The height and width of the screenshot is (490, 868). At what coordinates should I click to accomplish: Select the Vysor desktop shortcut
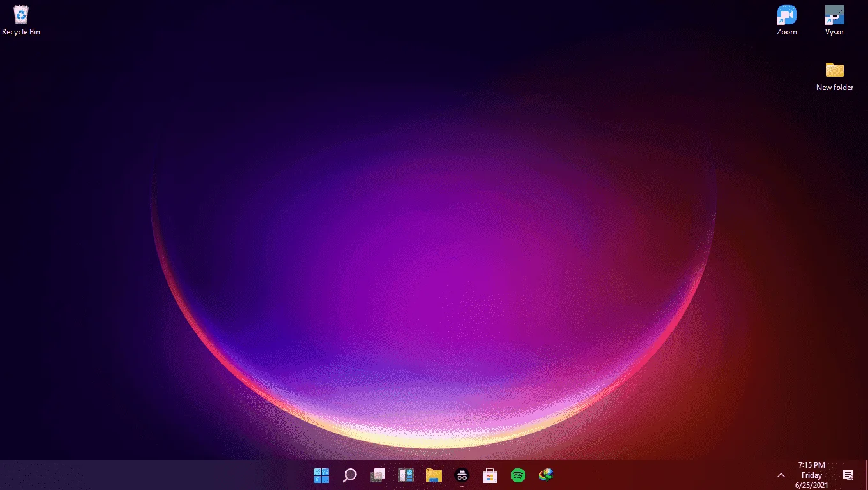point(834,20)
